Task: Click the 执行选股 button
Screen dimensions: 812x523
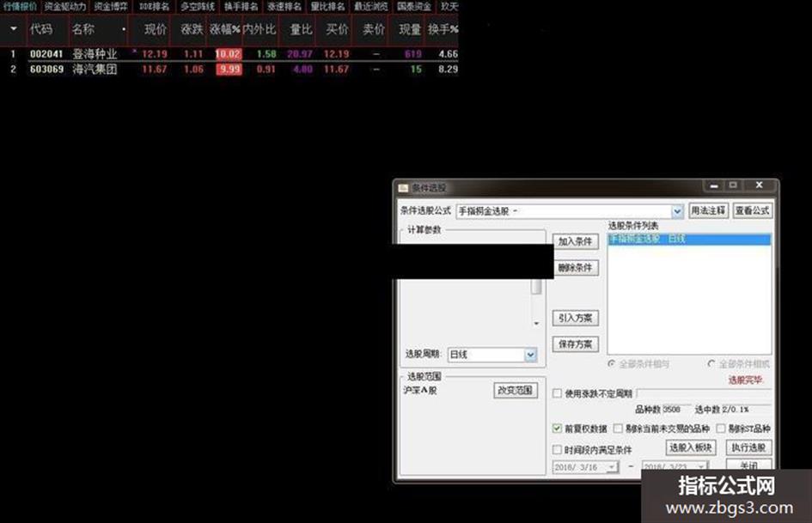Action: (x=748, y=447)
